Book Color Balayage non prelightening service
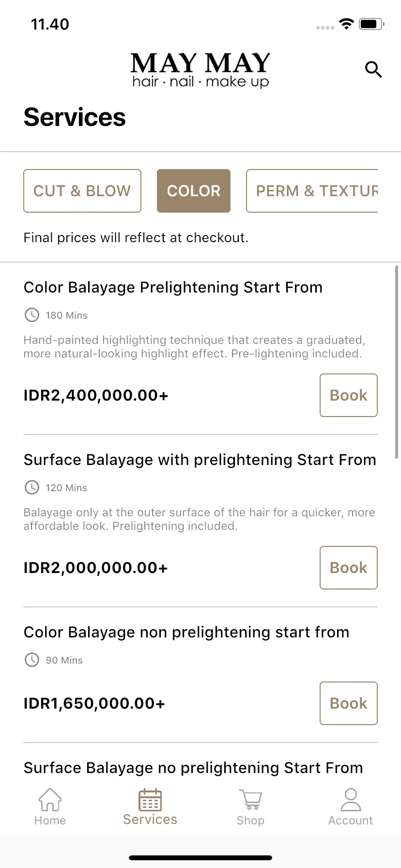Screen dimensions: 401x868 (349, 703)
